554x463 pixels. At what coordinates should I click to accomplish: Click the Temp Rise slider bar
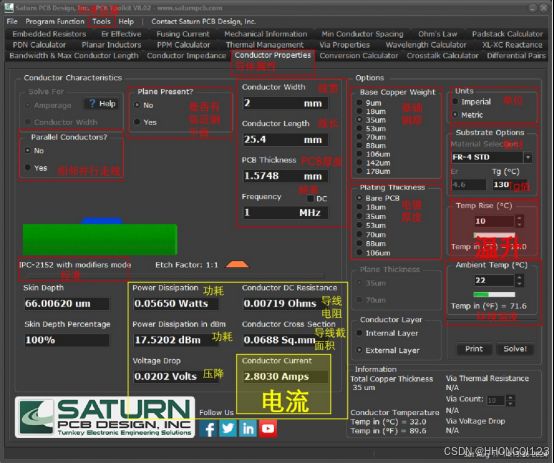coord(494,235)
